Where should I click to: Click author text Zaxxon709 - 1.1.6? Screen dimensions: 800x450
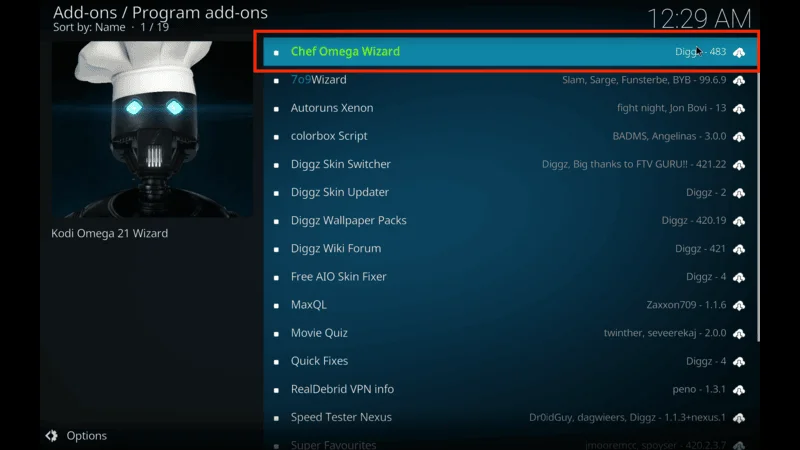point(686,305)
